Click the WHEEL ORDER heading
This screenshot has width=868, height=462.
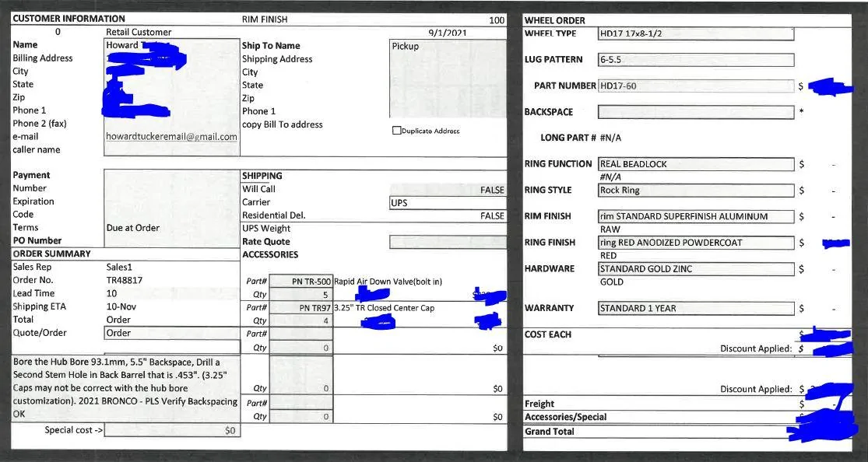tap(555, 20)
